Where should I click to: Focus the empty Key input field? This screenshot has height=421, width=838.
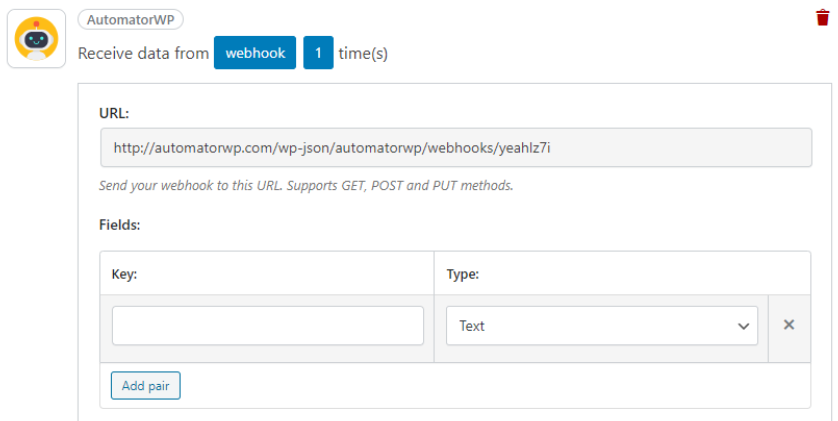(268, 325)
